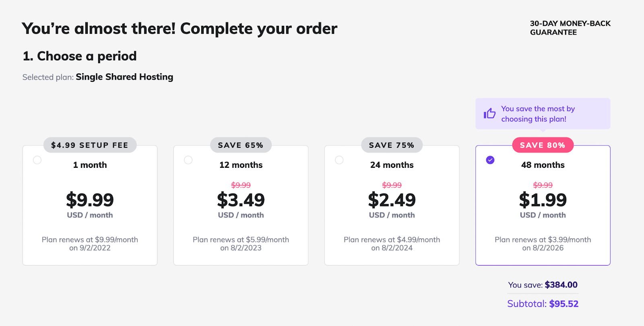Viewport: 644px width, 326px height.
Task: Click the SAVE 80% badge
Action: 543,145
